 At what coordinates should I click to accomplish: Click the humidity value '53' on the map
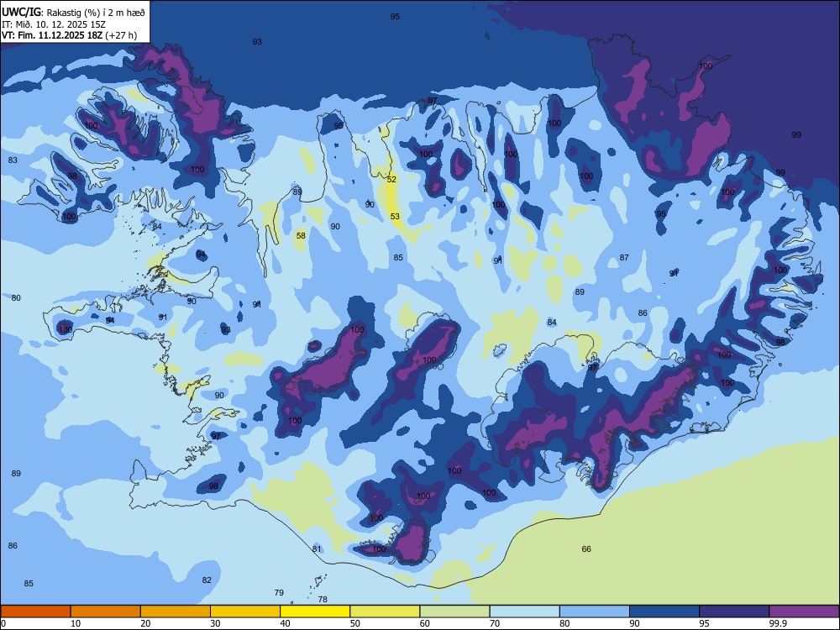395,217
